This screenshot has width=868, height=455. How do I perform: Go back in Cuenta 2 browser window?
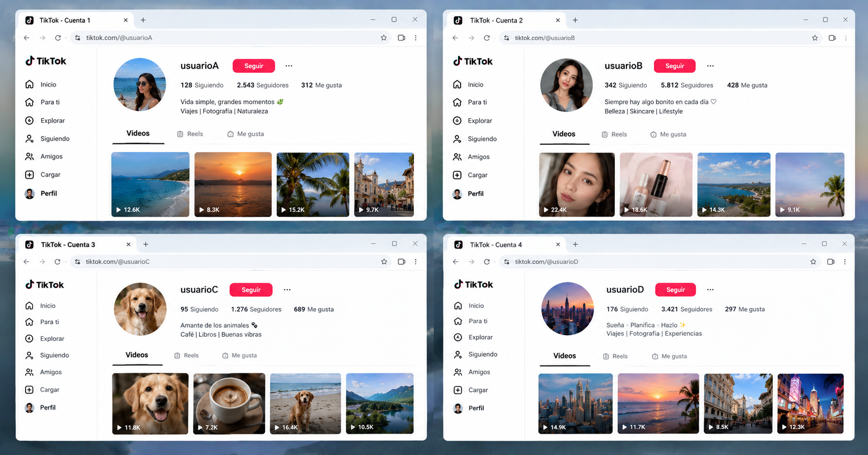(455, 38)
